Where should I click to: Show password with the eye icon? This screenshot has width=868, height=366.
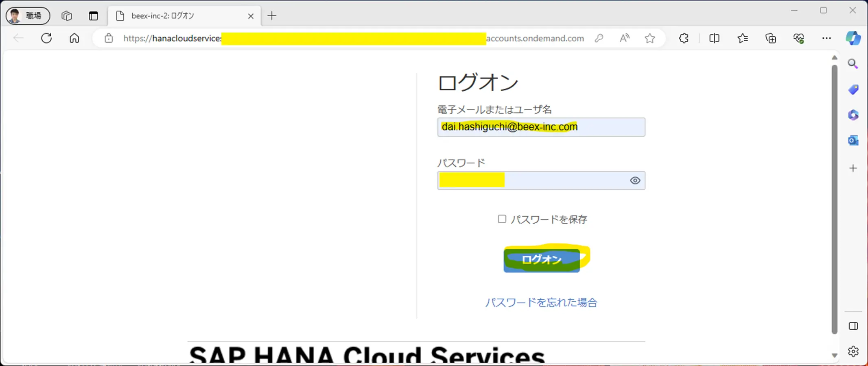coord(635,181)
